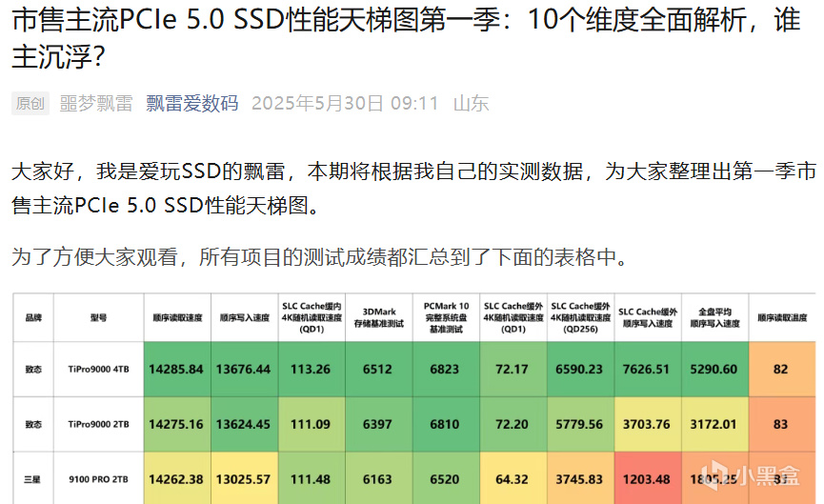Click the 型号 column header
Viewport: 824px width, 504px height.
(x=99, y=317)
